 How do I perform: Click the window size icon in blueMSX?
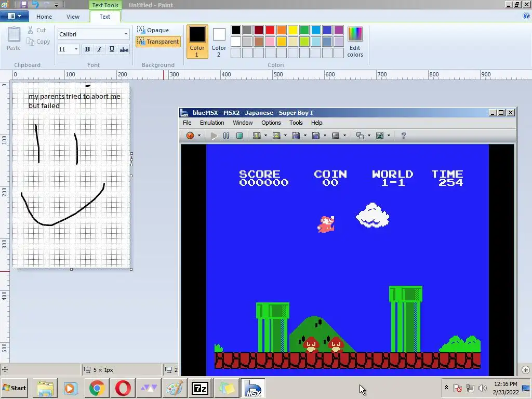tap(360, 136)
